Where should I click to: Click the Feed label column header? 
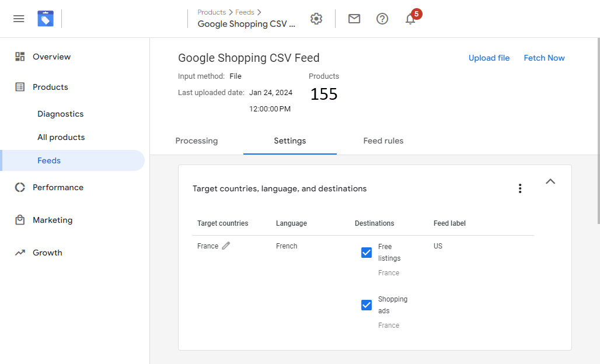pyautogui.click(x=449, y=223)
